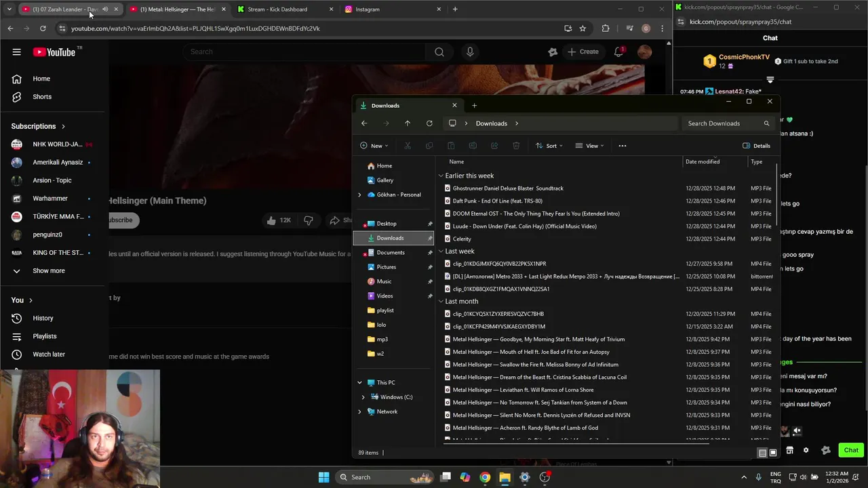Switch Explorer to large thumbnails view icon

coord(772,453)
